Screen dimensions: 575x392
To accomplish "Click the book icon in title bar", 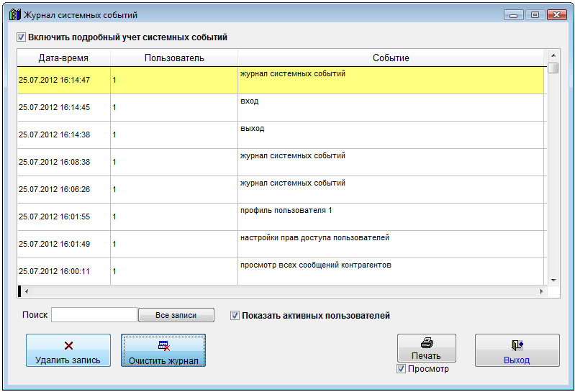I will pos(15,15).
